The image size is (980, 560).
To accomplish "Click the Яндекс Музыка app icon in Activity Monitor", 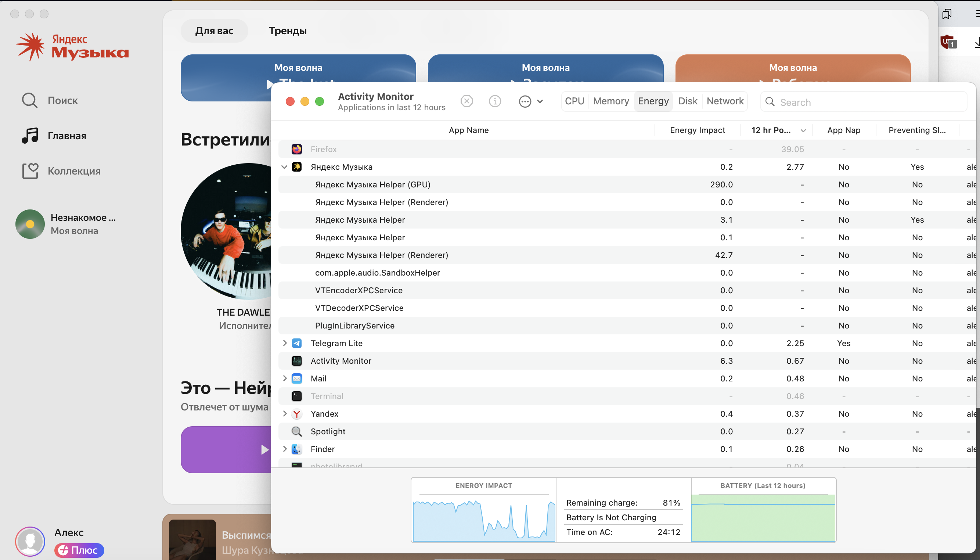I will (x=296, y=167).
